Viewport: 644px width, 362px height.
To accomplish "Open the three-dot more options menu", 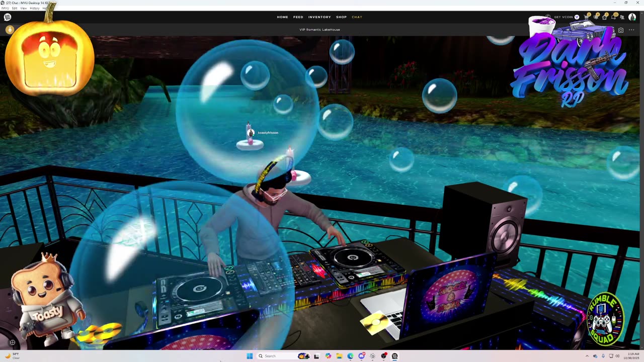I will point(631,30).
